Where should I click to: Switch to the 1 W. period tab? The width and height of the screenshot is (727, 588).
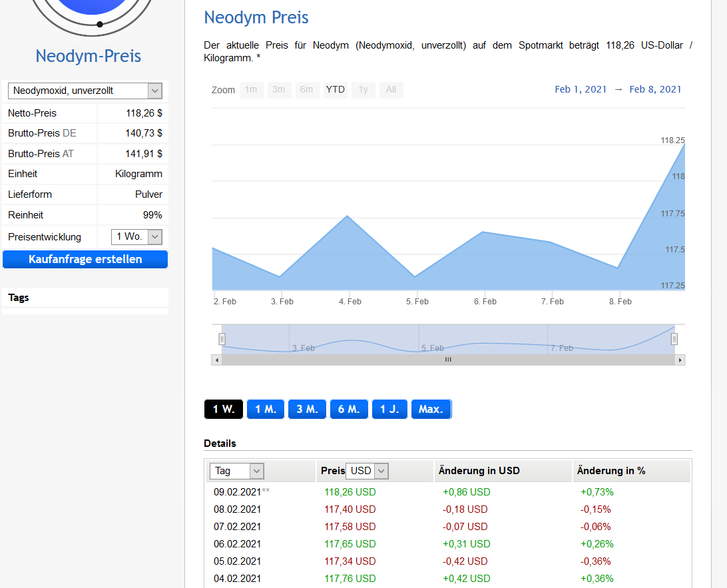click(x=224, y=409)
